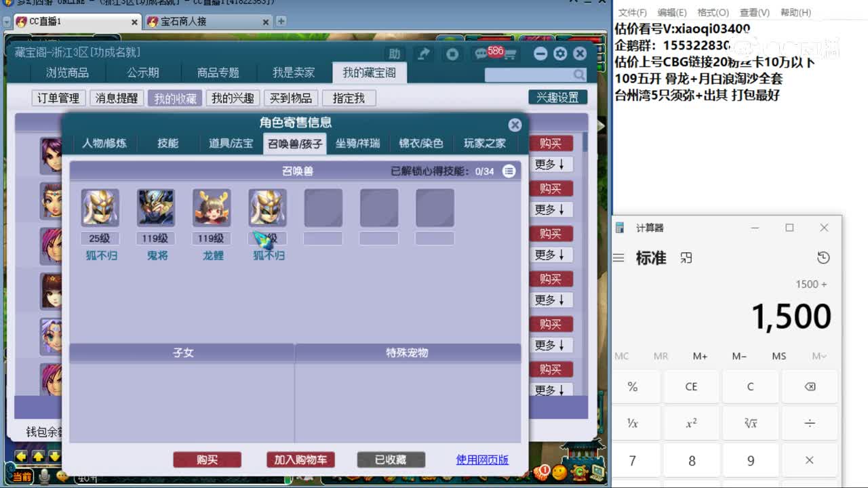Click the 加入购物车 button

click(299, 459)
